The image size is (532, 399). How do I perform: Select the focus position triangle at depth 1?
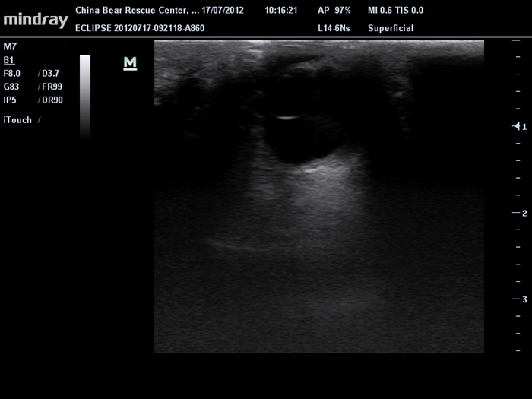(517, 126)
